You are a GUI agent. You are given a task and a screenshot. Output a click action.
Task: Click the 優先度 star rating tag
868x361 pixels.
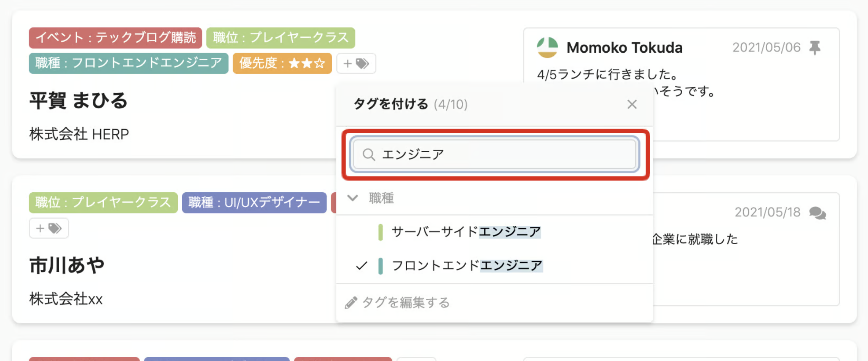click(x=282, y=63)
